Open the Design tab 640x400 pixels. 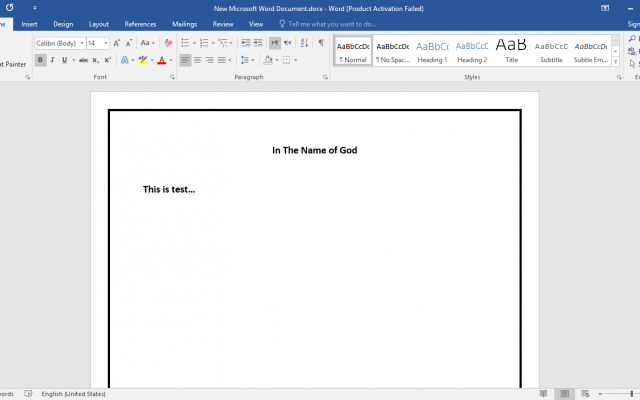click(x=63, y=24)
